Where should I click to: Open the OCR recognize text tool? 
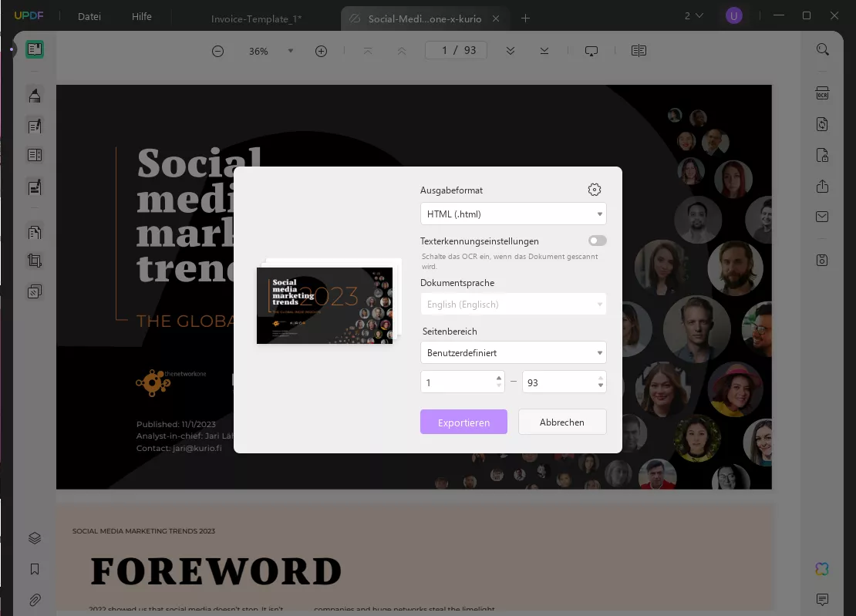tap(822, 93)
